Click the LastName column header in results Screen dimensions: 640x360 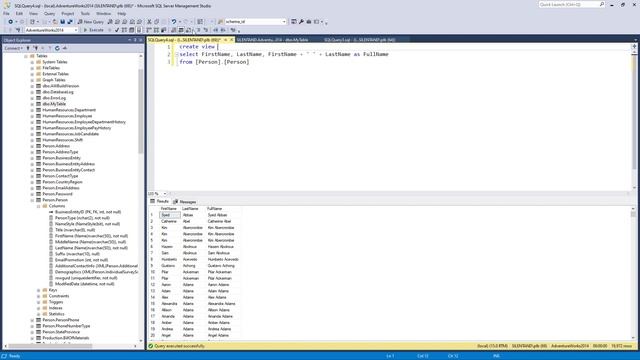[190, 209]
